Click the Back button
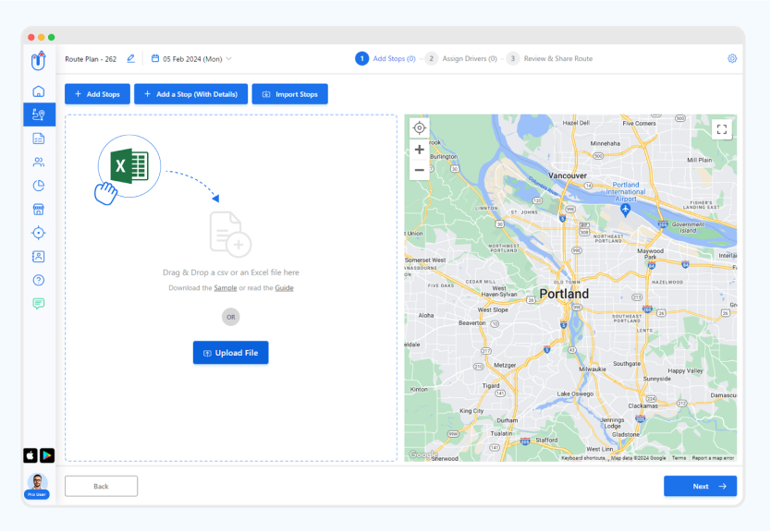Image resolution: width=771 pixels, height=532 pixels. (x=102, y=487)
